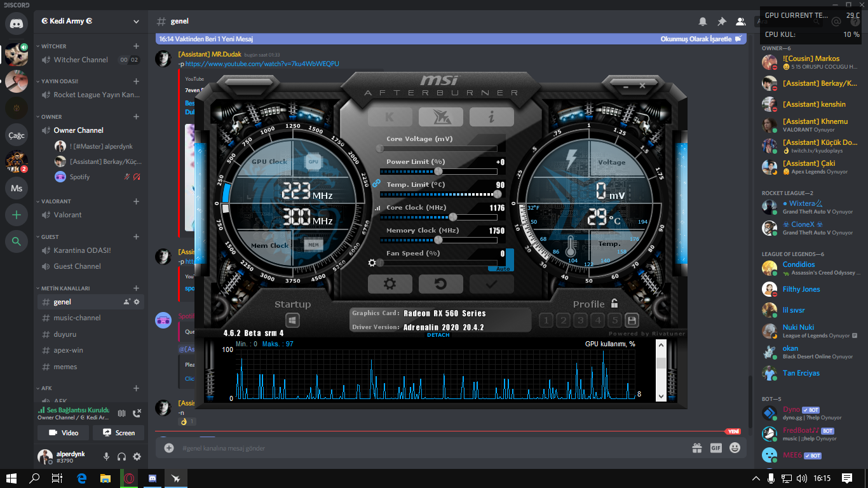Open Windows Start menu
Image resolution: width=868 pixels, height=488 pixels.
pyautogui.click(x=11, y=478)
